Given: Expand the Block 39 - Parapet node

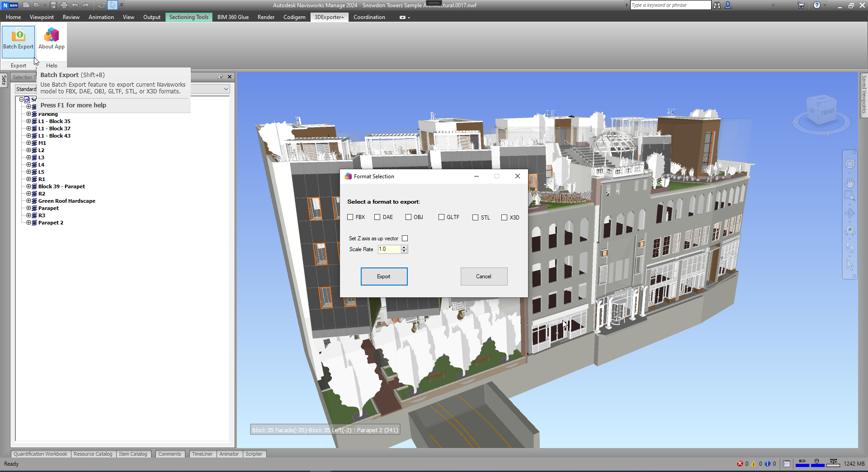Looking at the screenshot, I should pos(28,186).
